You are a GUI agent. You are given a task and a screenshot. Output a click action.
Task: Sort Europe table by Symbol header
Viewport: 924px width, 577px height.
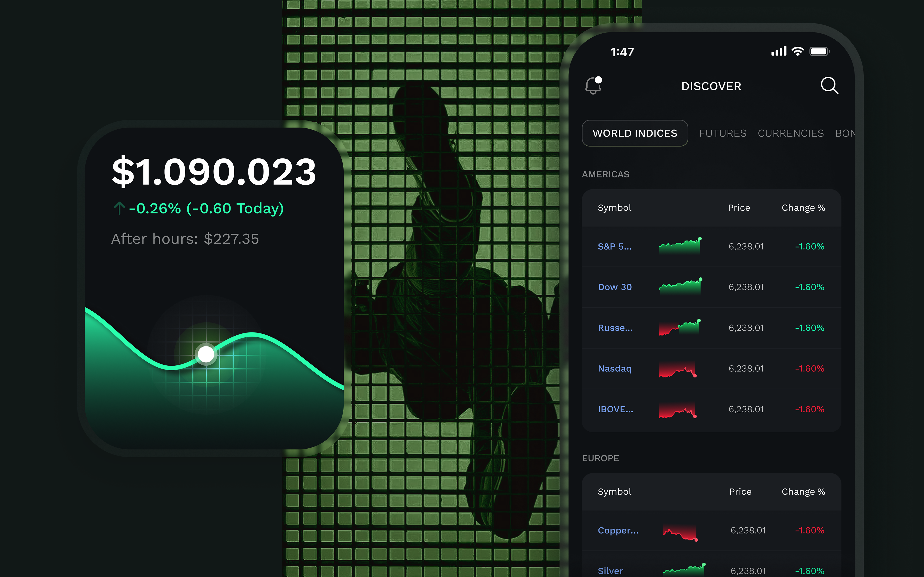[x=614, y=491]
